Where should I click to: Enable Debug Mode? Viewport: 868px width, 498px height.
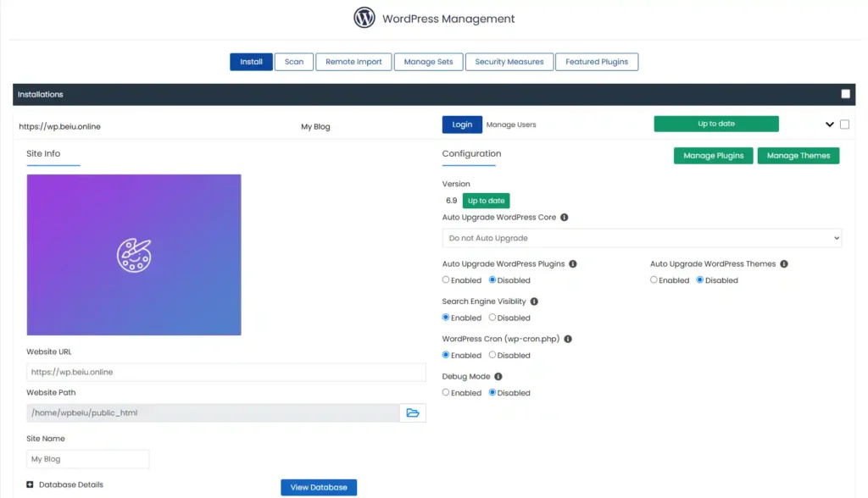pos(446,392)
